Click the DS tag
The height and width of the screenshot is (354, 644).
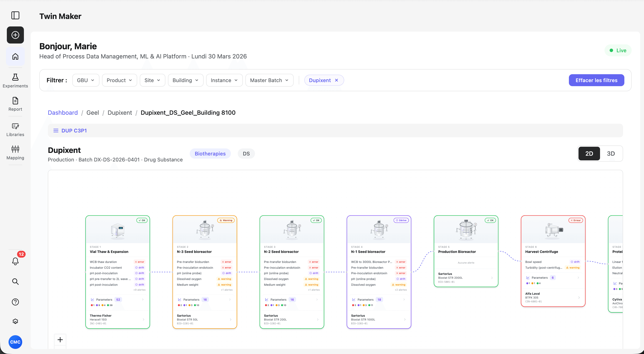click(246, 154)
